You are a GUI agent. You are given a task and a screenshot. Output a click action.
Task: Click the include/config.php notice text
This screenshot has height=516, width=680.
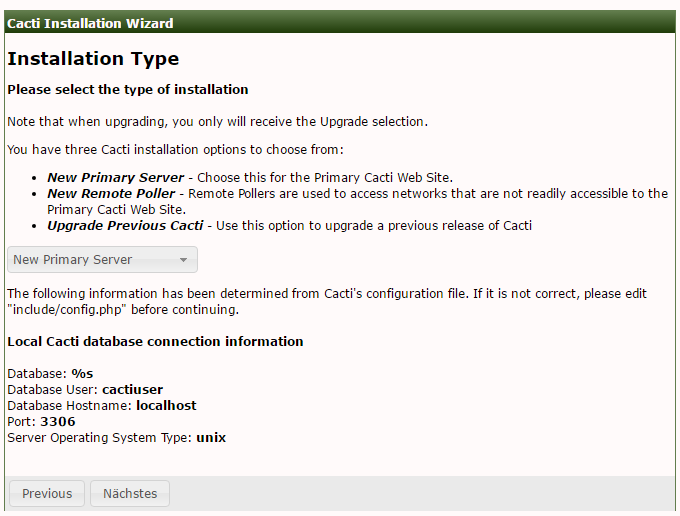coord(327,301)
